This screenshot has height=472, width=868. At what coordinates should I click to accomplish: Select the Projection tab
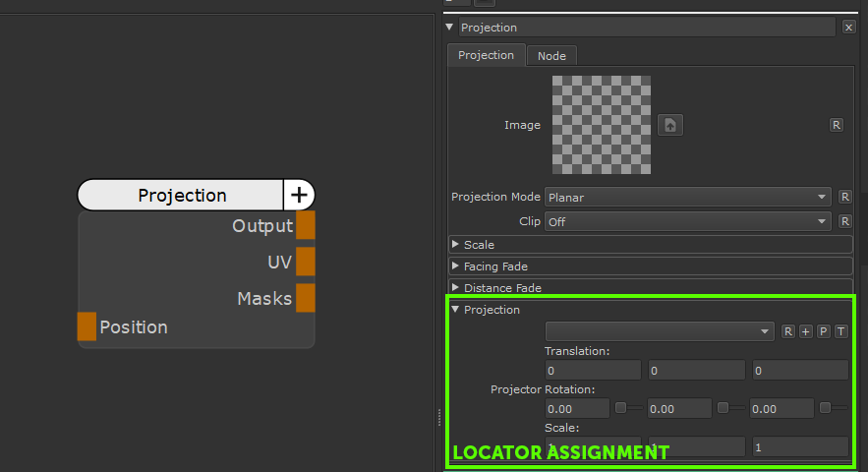pos(486,55)
